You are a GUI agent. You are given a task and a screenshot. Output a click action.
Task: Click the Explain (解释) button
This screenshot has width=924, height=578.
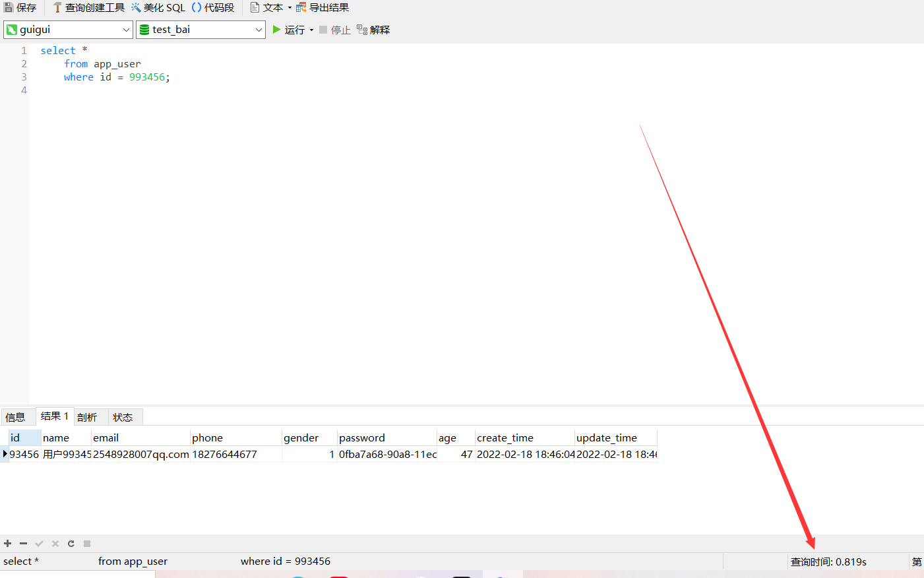(373, 30)
